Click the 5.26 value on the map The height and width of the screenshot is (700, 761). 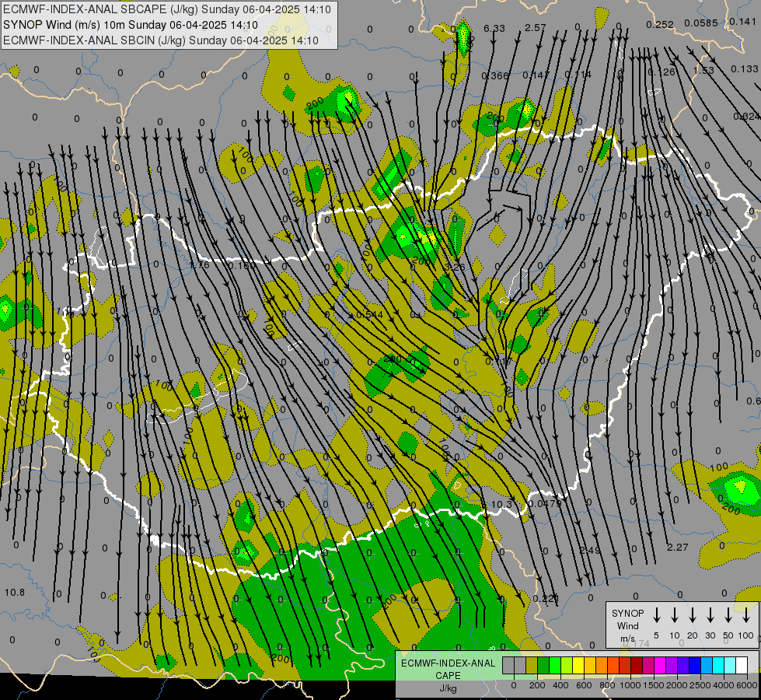pos(455,268)
